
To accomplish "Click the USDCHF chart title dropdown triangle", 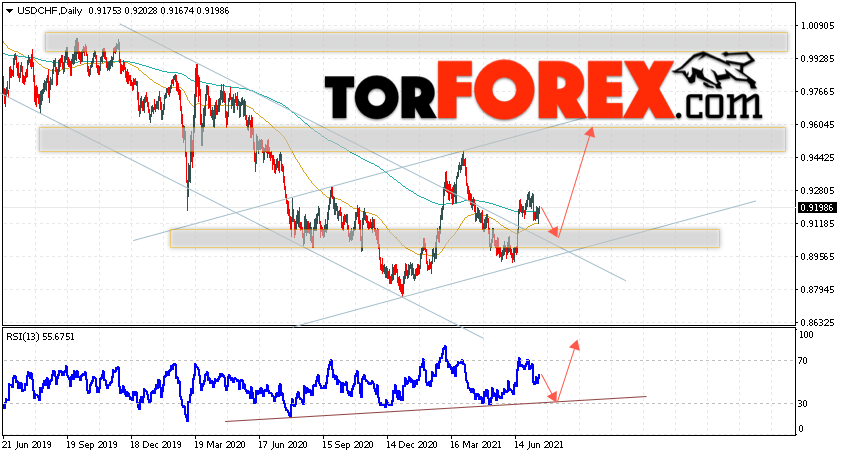I will pos(9,11).
